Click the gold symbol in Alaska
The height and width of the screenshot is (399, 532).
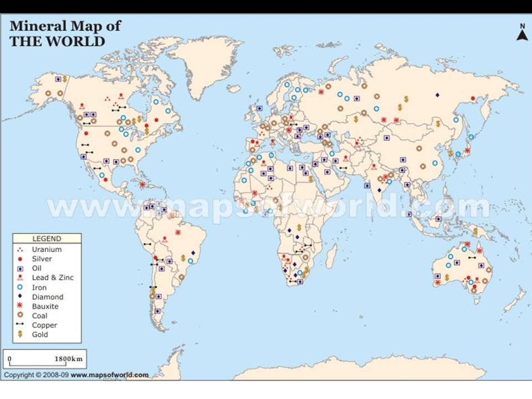(65, 79)
